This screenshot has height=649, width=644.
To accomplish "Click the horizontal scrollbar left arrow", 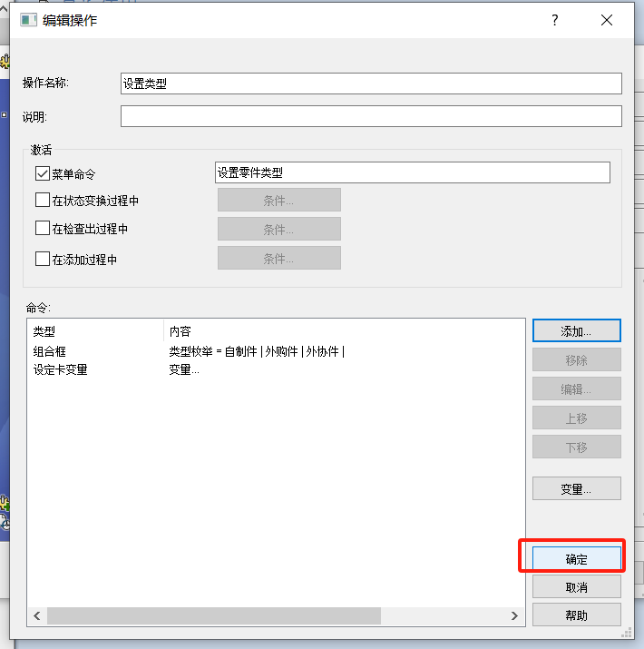I will [x=37, y=615].
